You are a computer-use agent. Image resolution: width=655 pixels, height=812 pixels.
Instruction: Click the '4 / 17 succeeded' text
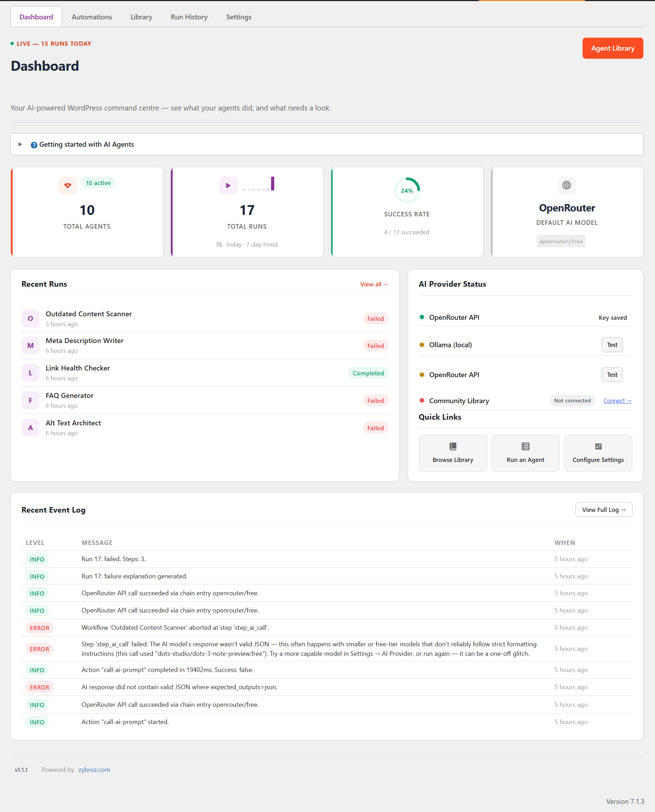tap(406, 232)
